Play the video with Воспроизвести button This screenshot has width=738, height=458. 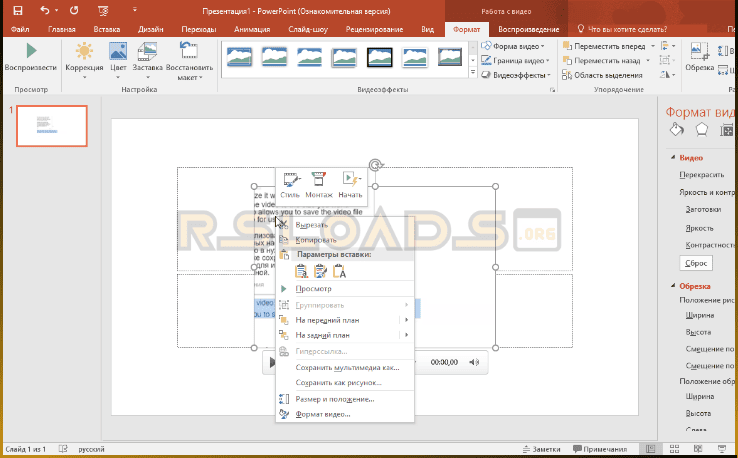pos(31,57)
